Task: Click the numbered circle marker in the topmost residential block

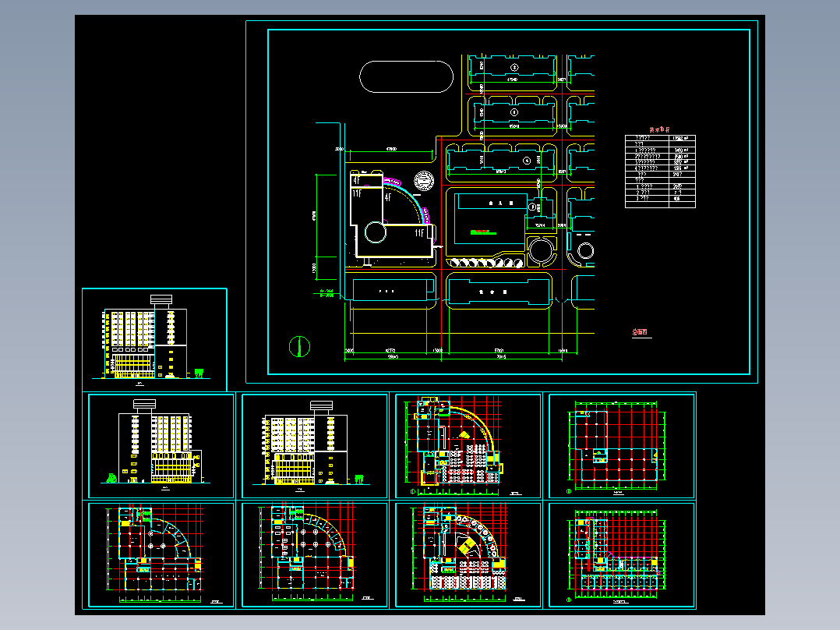Action: click(x=514, y=68)
